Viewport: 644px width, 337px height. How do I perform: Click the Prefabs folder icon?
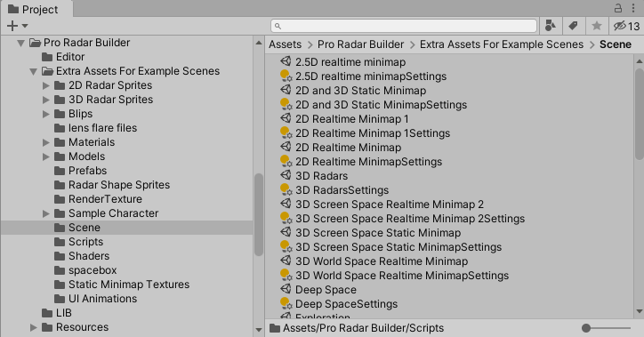[60, 171]
